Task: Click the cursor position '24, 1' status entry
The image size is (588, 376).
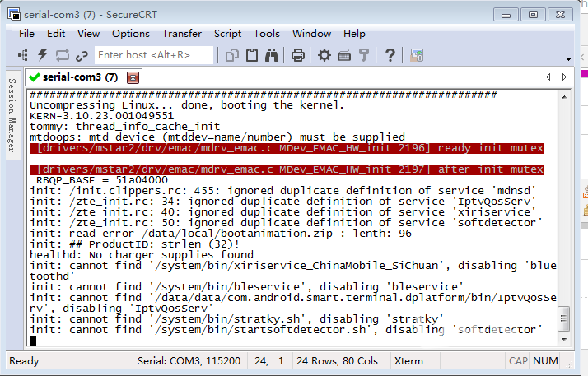Action: point(268,361)
